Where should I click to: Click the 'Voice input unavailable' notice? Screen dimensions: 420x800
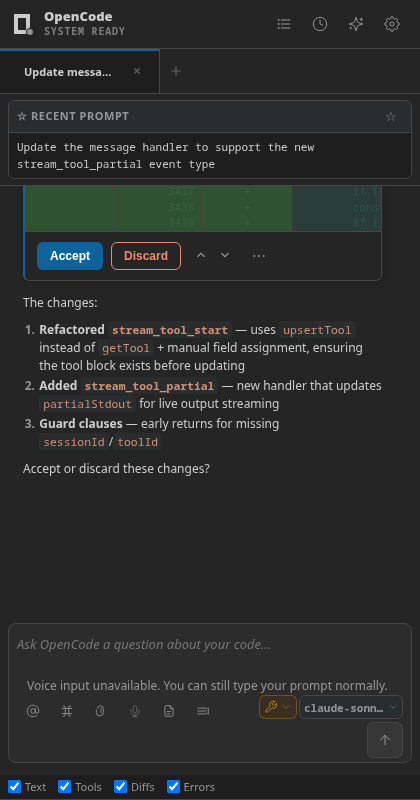[x=207, y=685]
